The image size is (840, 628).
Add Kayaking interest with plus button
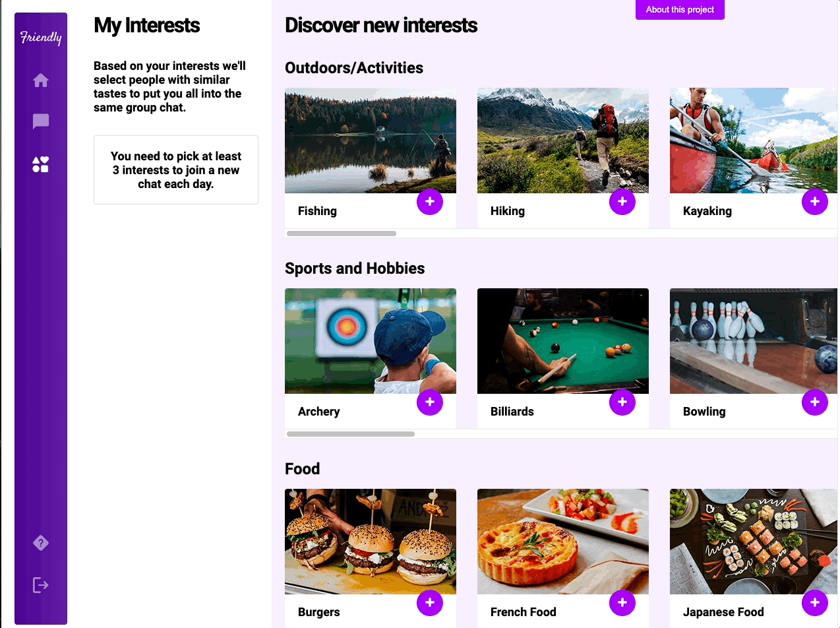pos(815,202)
